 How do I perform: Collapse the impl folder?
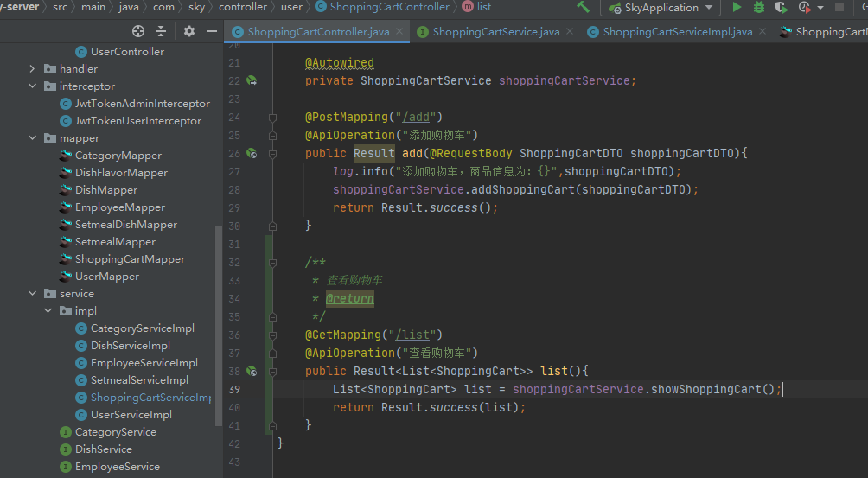point(48,310)
